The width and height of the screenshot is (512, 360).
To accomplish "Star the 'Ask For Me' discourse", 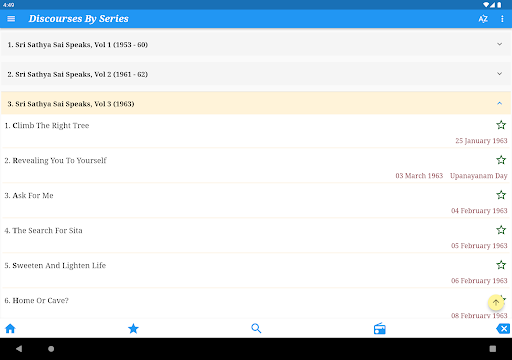I will (x=501, y=195).
